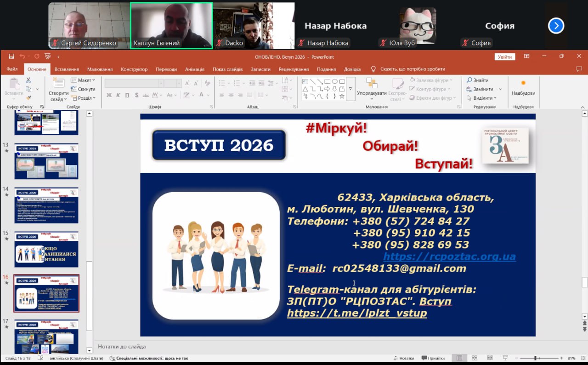This screenshot has height=365, width=588.
Task: Switch to the Анімація tab
Action: (194, 69)
